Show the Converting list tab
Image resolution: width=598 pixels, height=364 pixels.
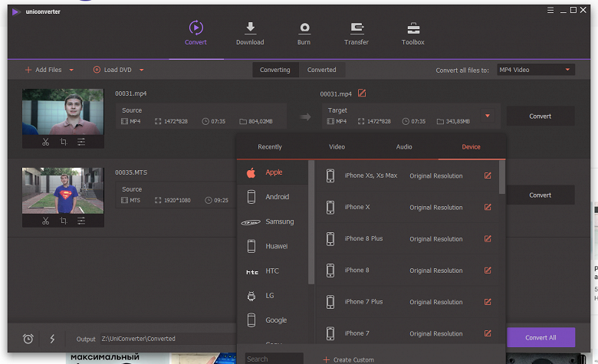[275, 70]
